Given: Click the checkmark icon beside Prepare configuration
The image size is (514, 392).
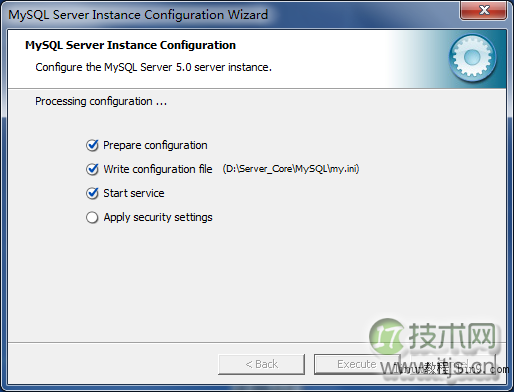Looking at the screenshot, I should pos(92,145).
